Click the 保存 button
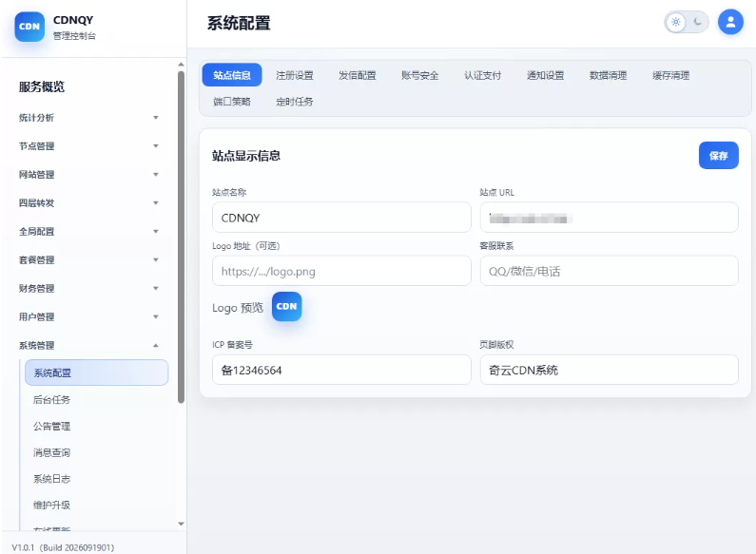756x554 pixels. click(x=718, y=156)
